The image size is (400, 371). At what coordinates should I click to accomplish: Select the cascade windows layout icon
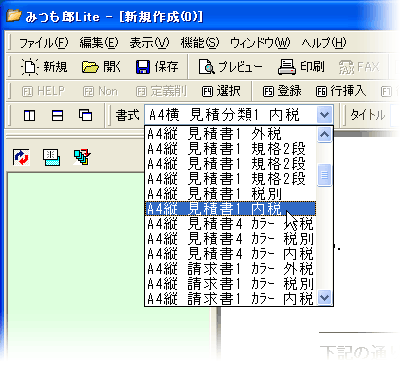pyautogui.click(x=86, y=115)
